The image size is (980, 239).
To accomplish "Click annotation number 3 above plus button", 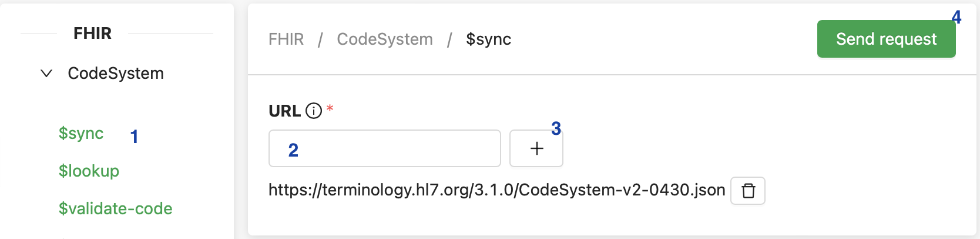I will [x=556, y=128].
